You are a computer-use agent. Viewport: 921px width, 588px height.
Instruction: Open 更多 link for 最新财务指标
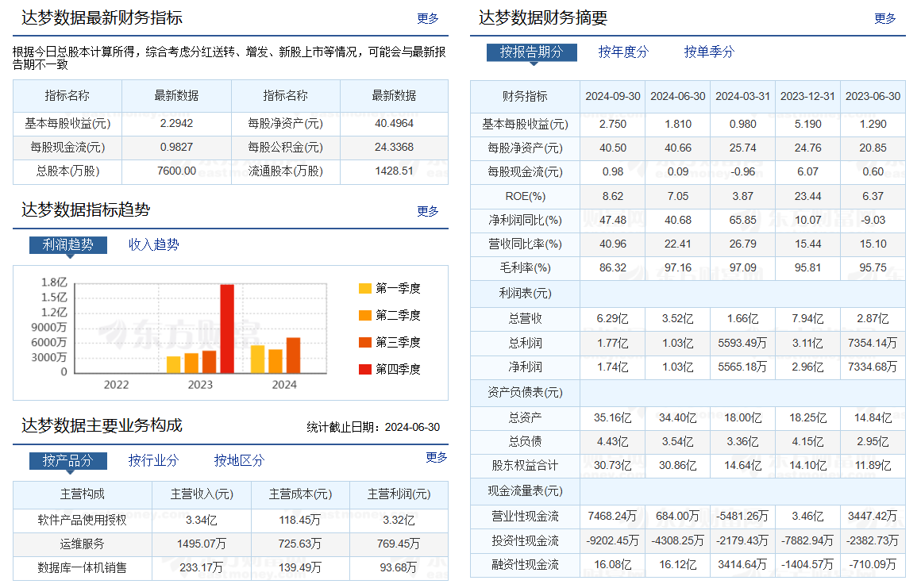(428, 18)
